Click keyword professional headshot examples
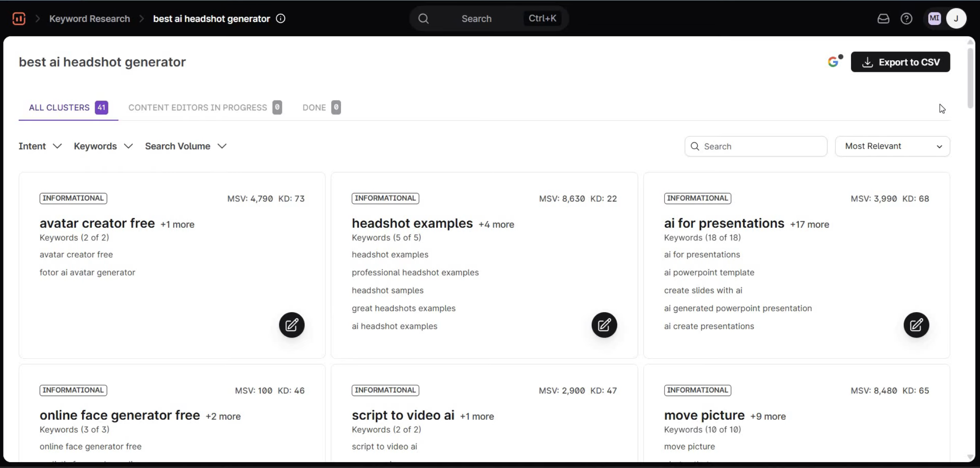980x468 pixels. tap(415, 272)
